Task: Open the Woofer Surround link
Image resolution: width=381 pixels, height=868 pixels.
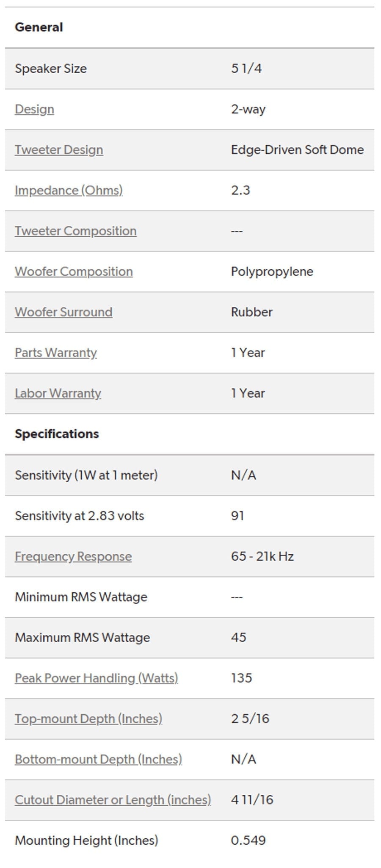Action: pyautogui.click(x=63, y=312)
